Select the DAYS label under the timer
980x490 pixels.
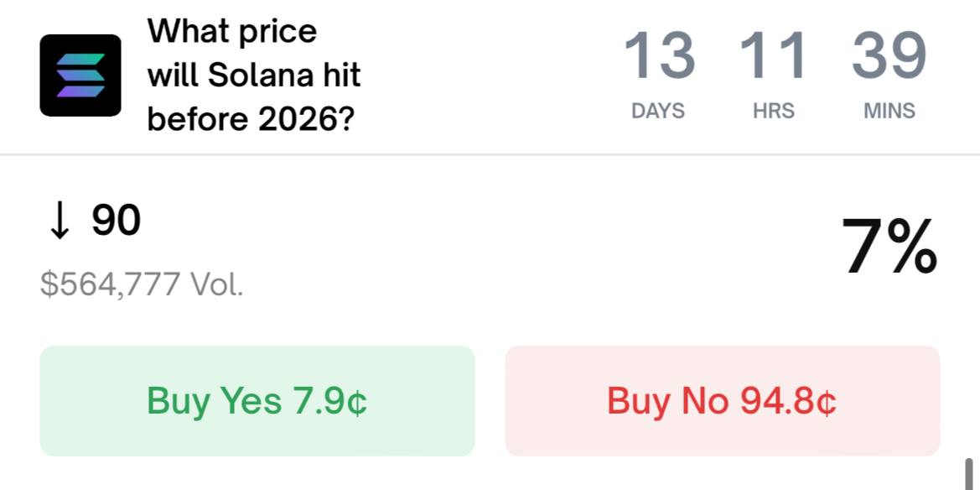coord(658,111)
